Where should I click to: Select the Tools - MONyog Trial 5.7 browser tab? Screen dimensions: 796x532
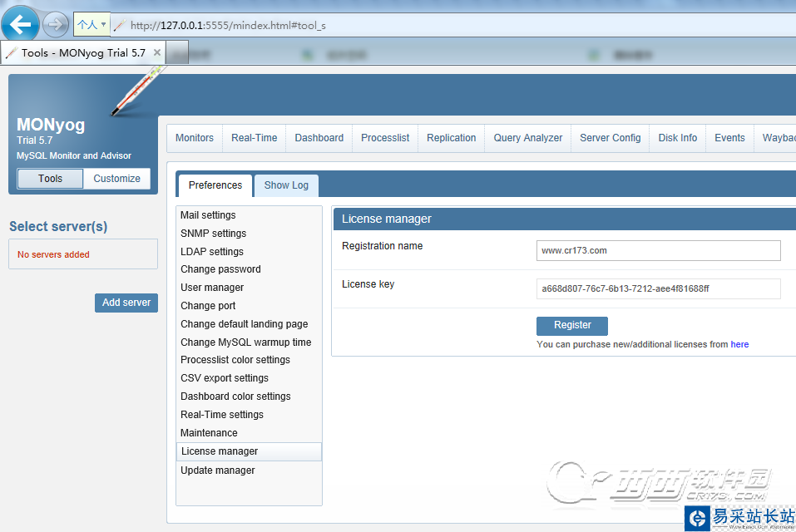[83, 52]
